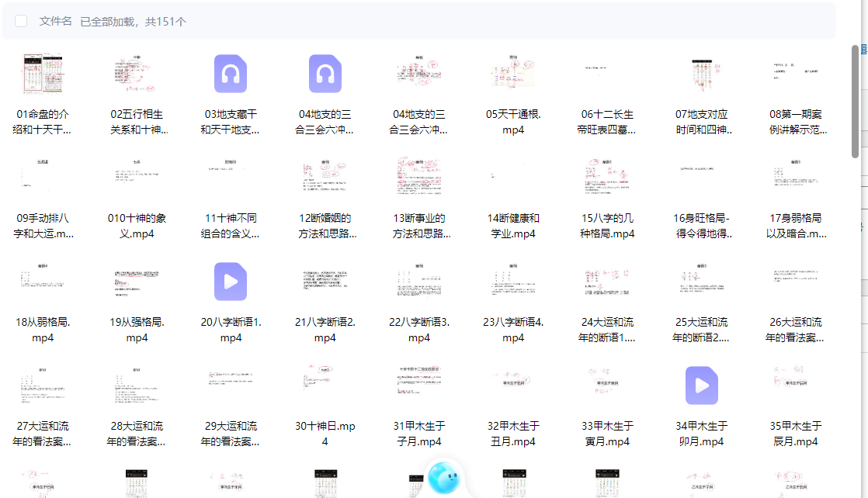Select the file name 18从弱格局.mp4
Image resolution: width=868 pixels, height=498 pixels.
tap(43, 330)
